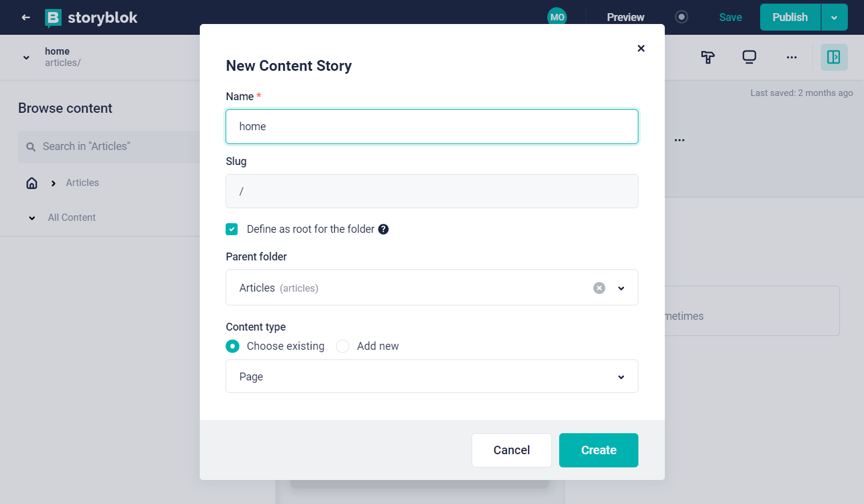The width and height of the screenshot is (864, 504).
Task: Clear the Articles parent folder selection
Action: click(599, 288)
